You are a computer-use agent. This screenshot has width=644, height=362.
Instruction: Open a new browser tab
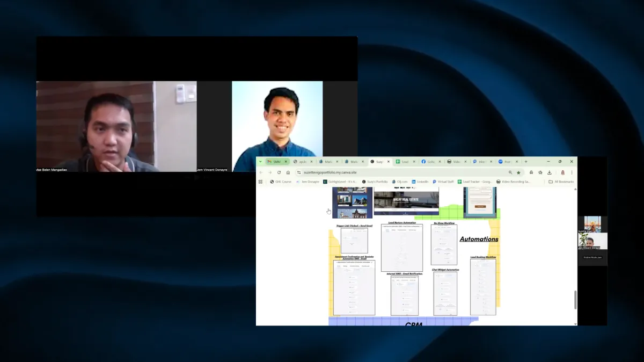point(526,161)
